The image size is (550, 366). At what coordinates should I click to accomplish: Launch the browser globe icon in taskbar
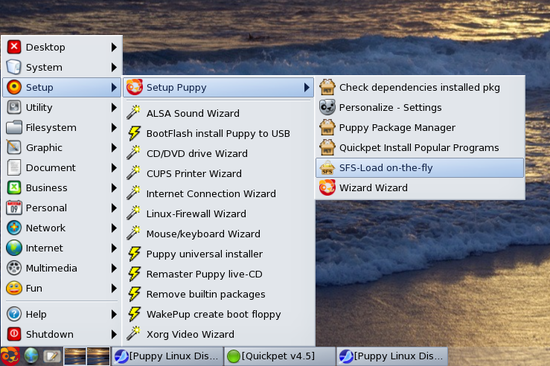(31, 356)
